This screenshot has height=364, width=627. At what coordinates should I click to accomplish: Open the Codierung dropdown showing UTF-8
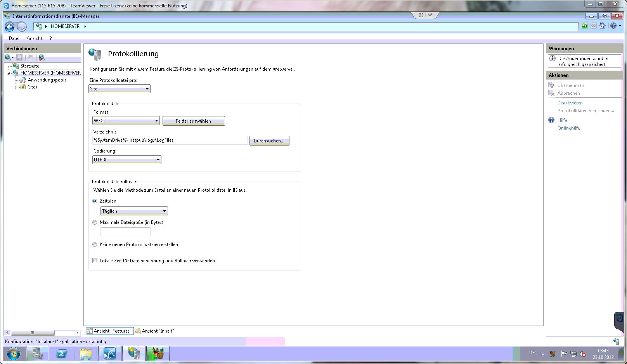126,160
